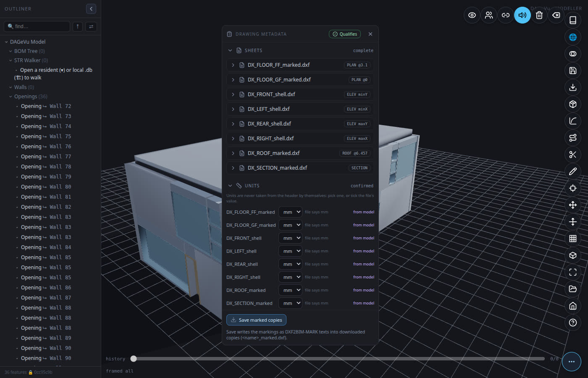The width and height of the screenshot is (588, 378).
Task: Collapse the Outliner panel with chevron button
Action: 91,9
